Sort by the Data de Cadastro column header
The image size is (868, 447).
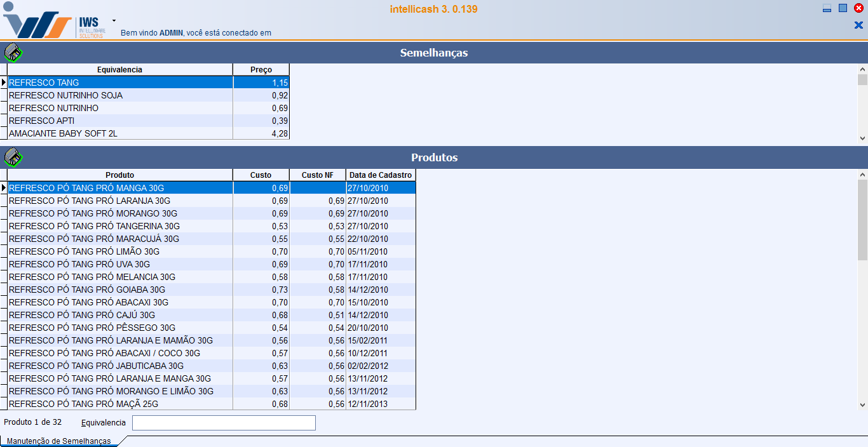(x=381, y=175)
